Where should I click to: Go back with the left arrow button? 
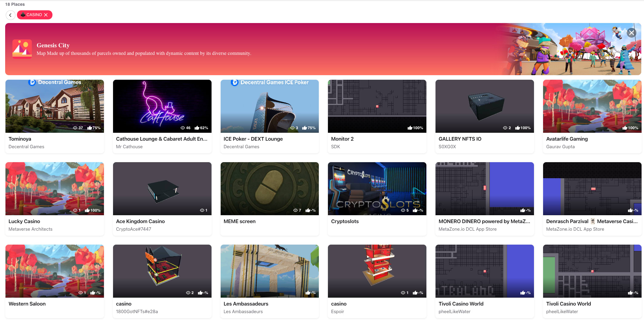click(x=10, y=15)
